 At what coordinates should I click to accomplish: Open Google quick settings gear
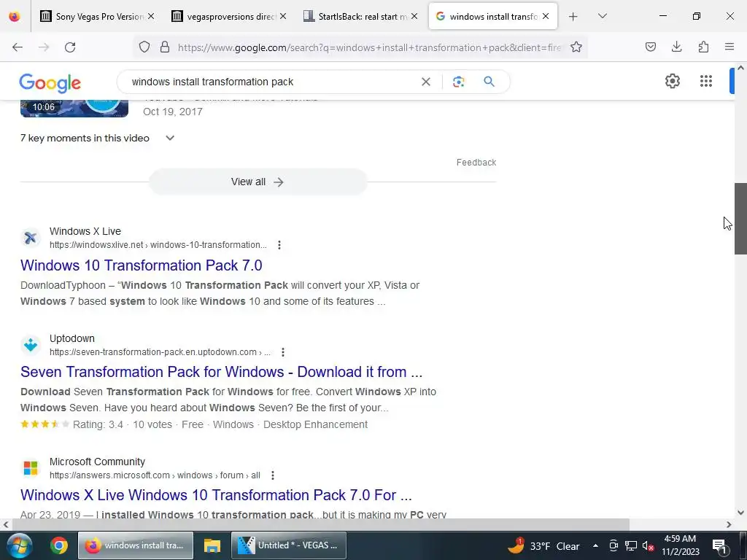click(672, 81)
